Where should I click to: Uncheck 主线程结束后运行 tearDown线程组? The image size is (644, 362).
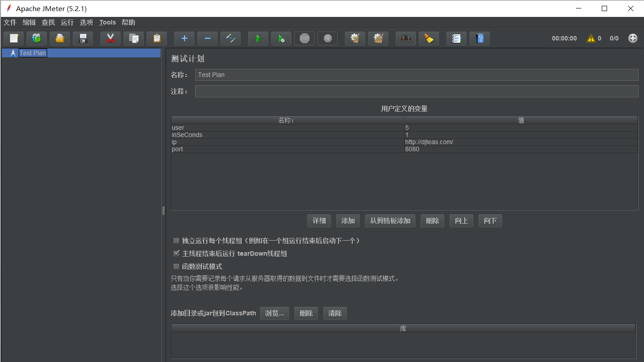click(x=177, y=253)
